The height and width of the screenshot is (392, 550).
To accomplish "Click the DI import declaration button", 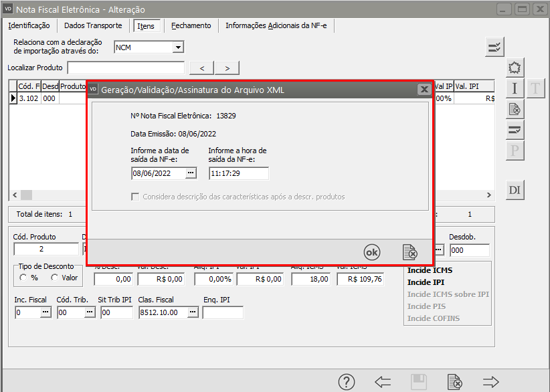I will 515,190.
